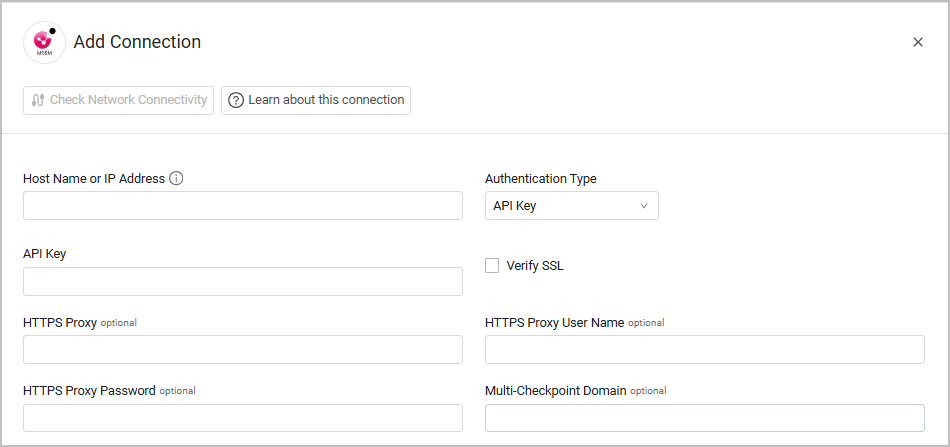950x447 pixels.
Task: Focus the Host Name or IP Address field
Action: click(x=243, y=206)
